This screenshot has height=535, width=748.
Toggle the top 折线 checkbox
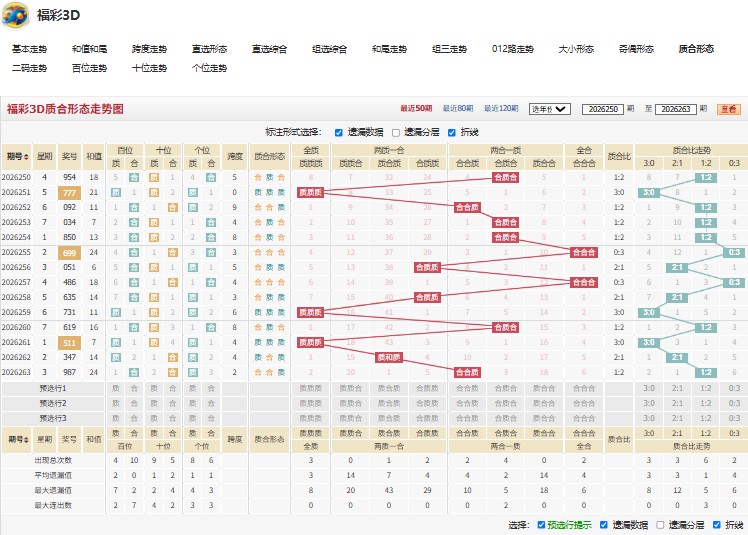[x=451, y=133]
